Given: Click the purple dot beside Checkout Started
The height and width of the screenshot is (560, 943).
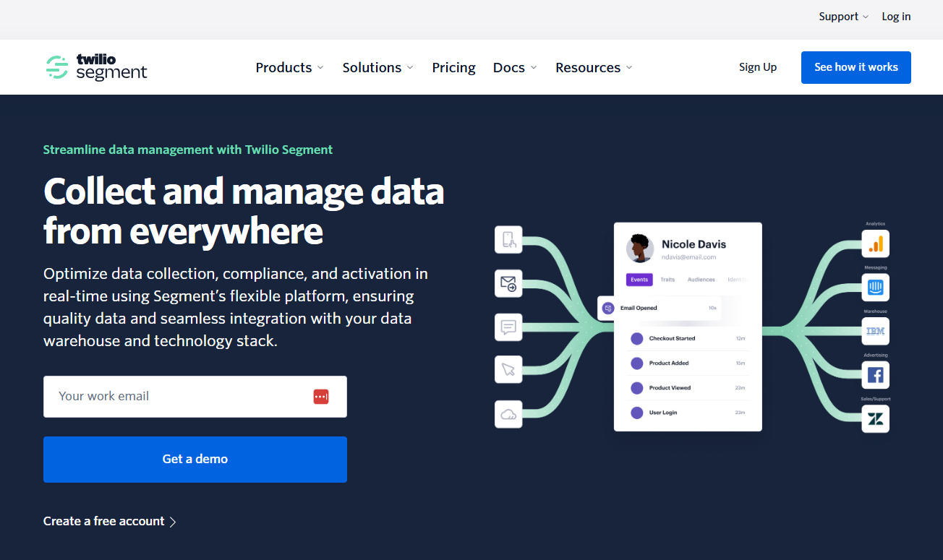Looking at the screenshot, I should pos(637,338).
